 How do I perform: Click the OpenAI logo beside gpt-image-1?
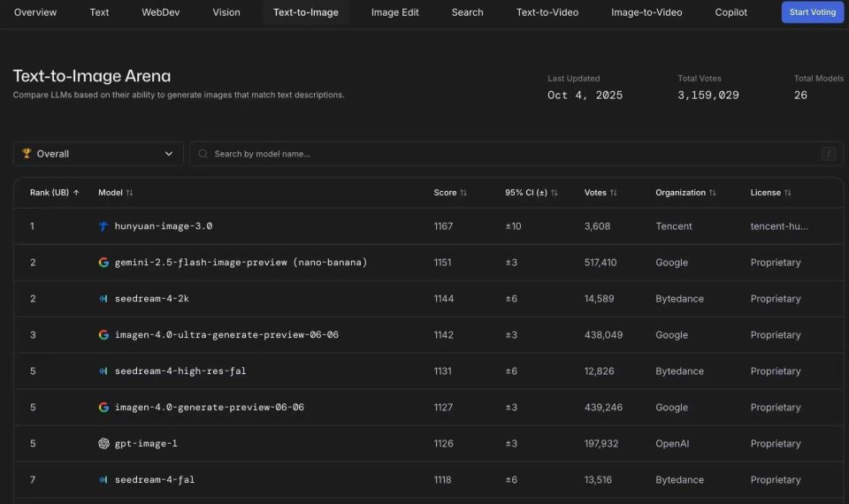pyautogui.click(x=103, y=444)
